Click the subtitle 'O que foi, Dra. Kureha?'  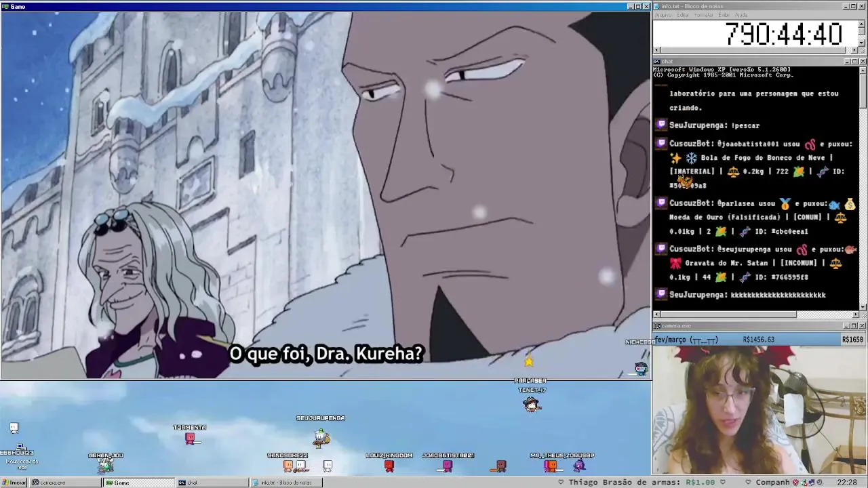tap(326, 354)
